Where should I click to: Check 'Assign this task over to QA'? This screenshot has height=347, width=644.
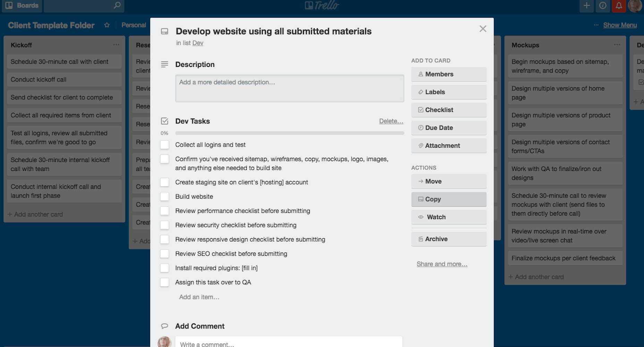(164, 282)
